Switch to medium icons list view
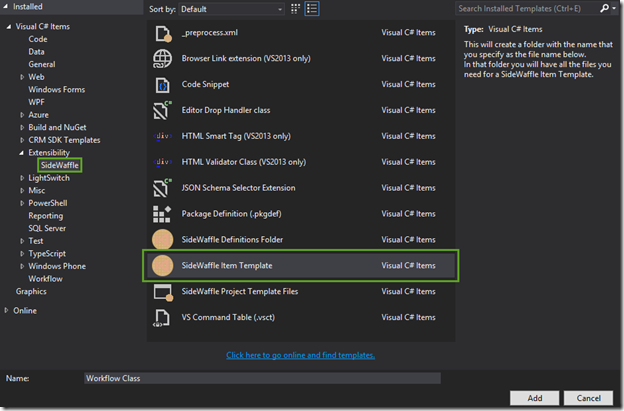The width and height of the screenshot is (624, 411). coord(312,9)
